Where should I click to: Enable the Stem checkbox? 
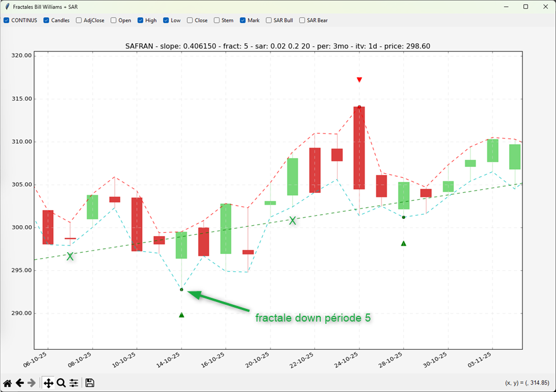(217, 20)
